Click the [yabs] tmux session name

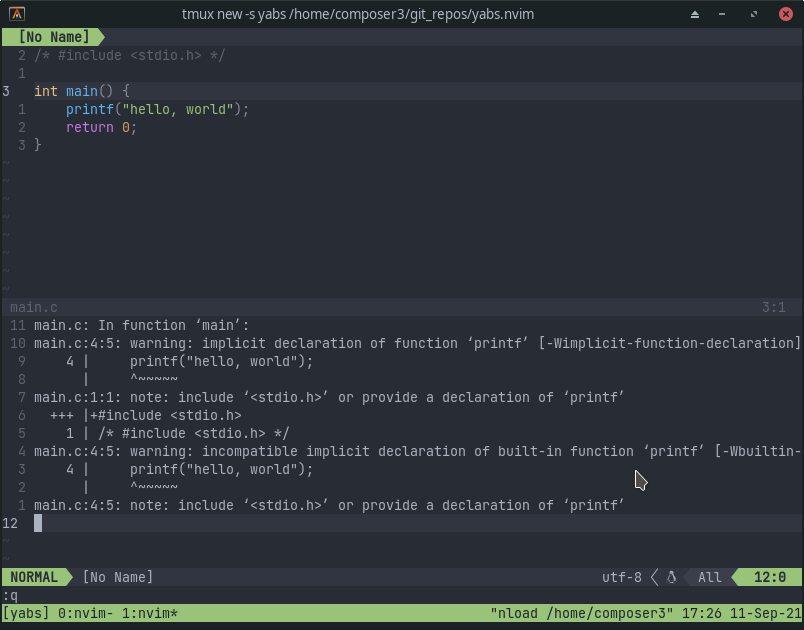(x=26, y=613)
